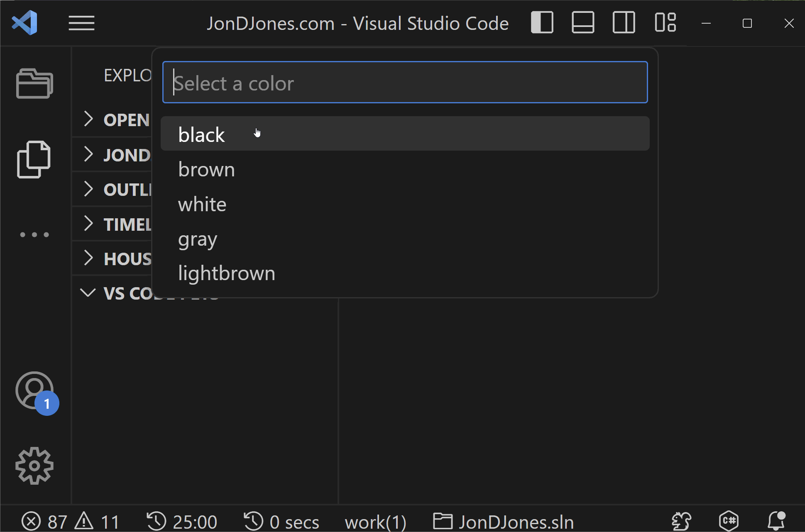
Task: Toggle the bottom panel layout button
Action: (583, 23)
